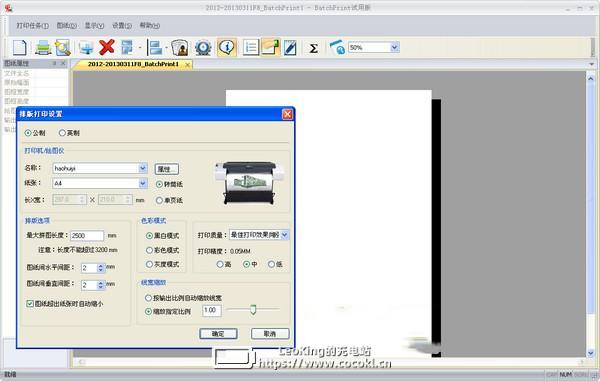Set print precision to 高
The image size is (600, 381).
220,264
